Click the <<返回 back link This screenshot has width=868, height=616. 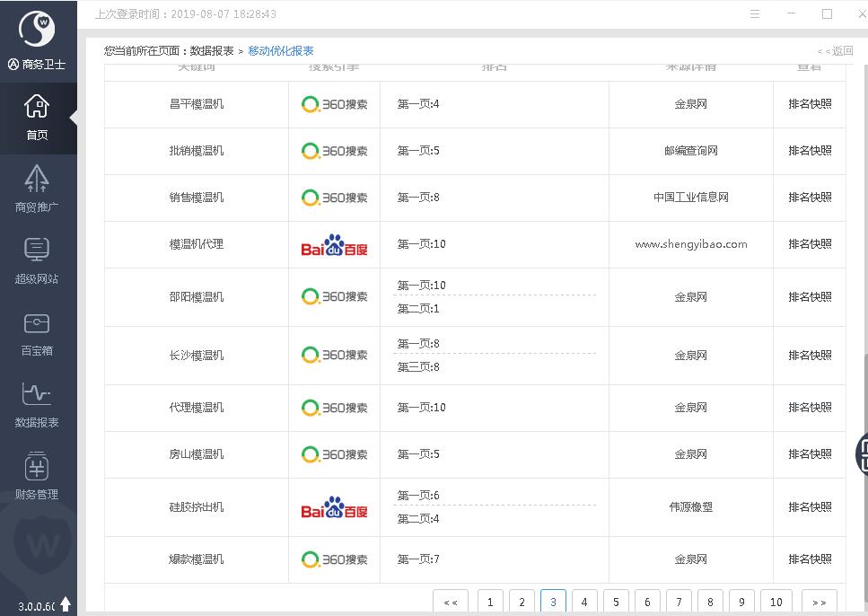point(835,51)
